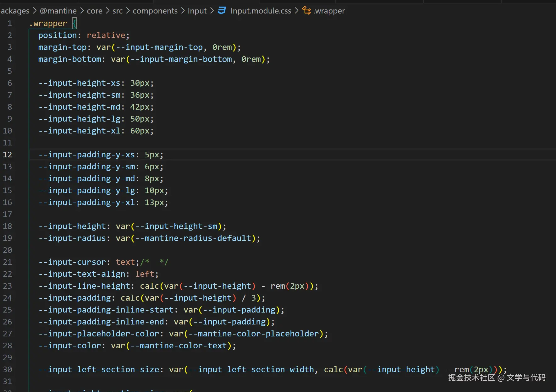Click the --mantine-radius-default variable reference
This screenshot has width=556, height=392.
[198, 238]
